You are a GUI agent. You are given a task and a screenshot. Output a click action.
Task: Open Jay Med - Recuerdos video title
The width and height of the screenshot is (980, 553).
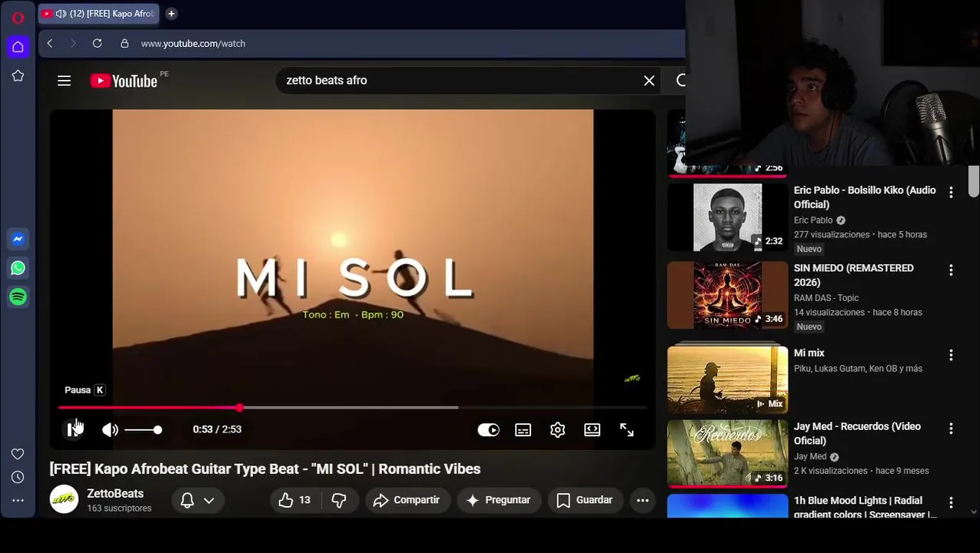tap(857, 433)
